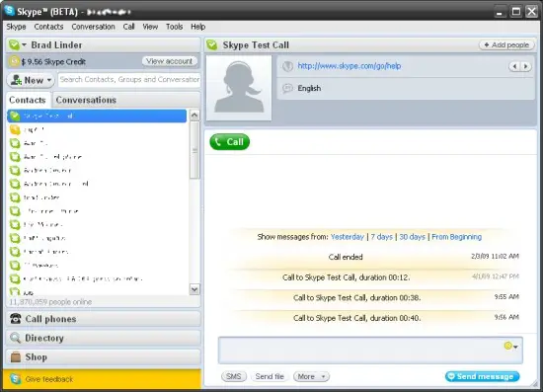Open Directory magnifier icon
The width and height of the screenshot is (543, 392).
15,338
